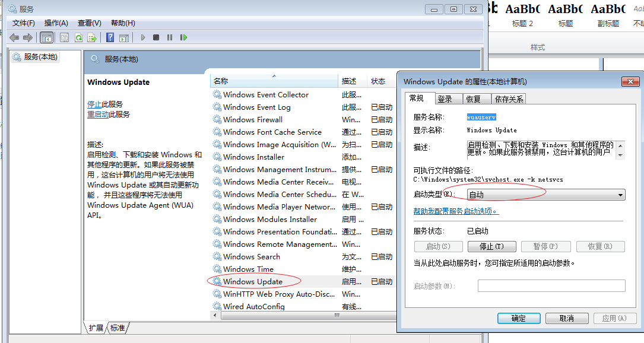Switch to the 恢复 tab in properties
Viewport: 644px width, 343px height.
click(474, 99)
